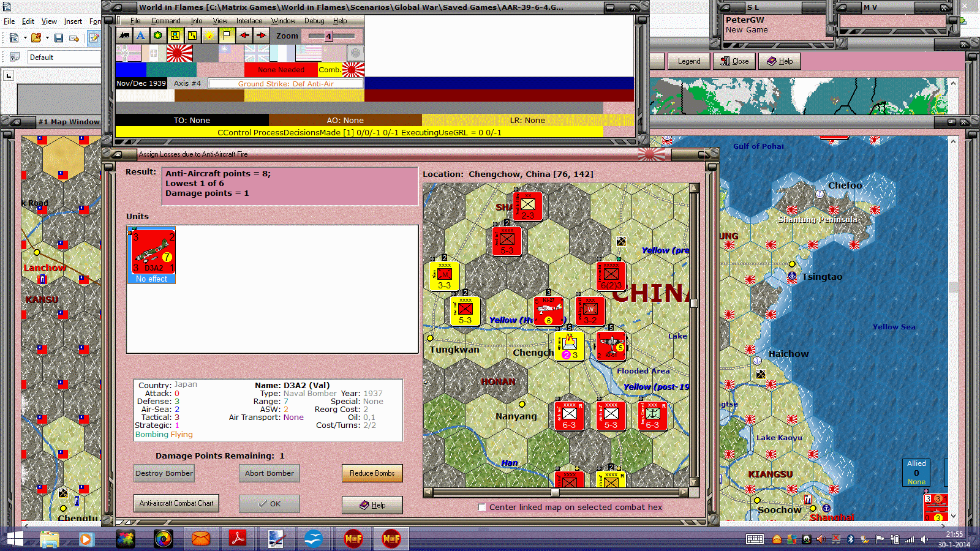Select the German flag in the major power row
This screenshot has width=980, height=551.
pos(128,53)
